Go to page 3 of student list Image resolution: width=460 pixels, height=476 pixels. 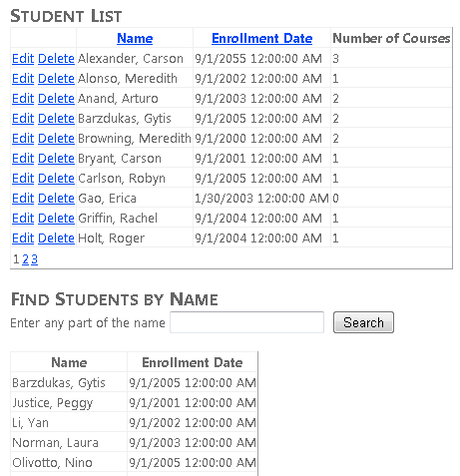coord(34,259)
